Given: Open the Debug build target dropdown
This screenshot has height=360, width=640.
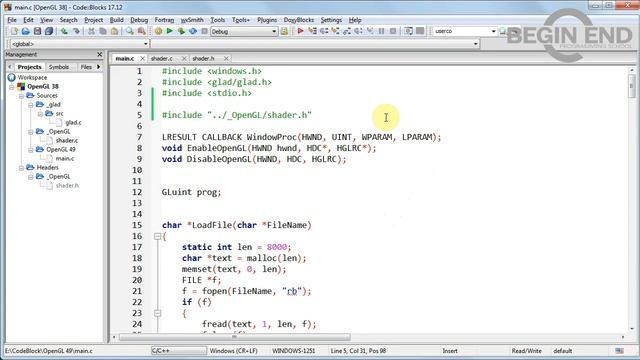Looking at the screenshot, I should click(x=274, y=31).
